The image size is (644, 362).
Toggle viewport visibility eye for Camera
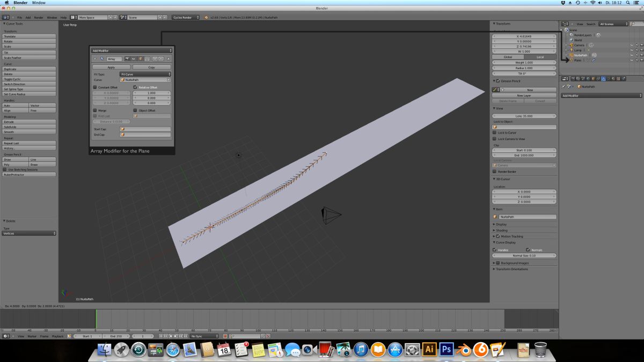tap(632, 45)
